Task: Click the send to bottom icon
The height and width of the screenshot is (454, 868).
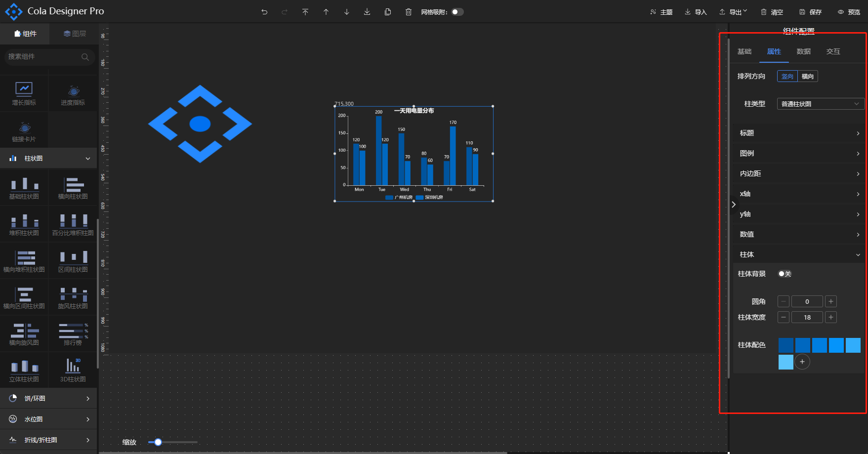Action: tap(367, 12)
